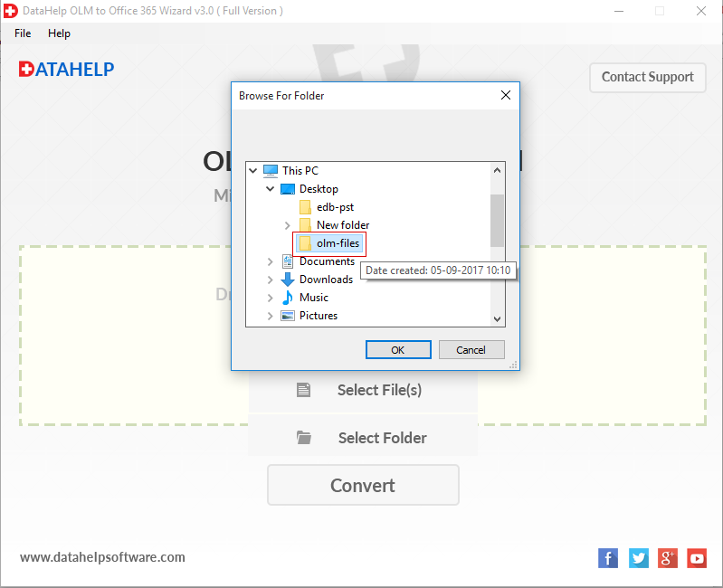Expand the New folder node
723x588 pixels.
287,225
